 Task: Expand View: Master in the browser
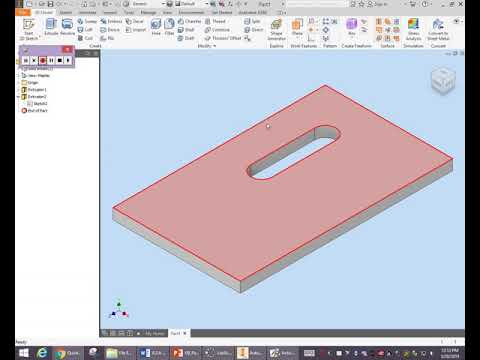(18, 76)
